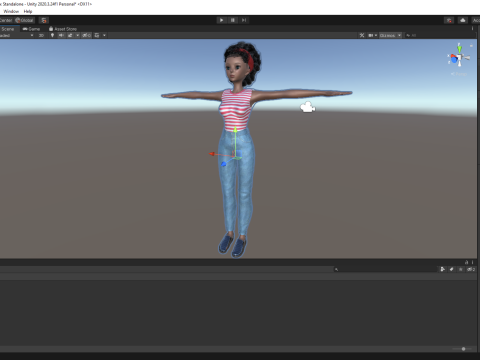Toggle scene audio speaker icon
Viewport: 480px width, 360px height.
pyautogui.click(x=61, y=35)
